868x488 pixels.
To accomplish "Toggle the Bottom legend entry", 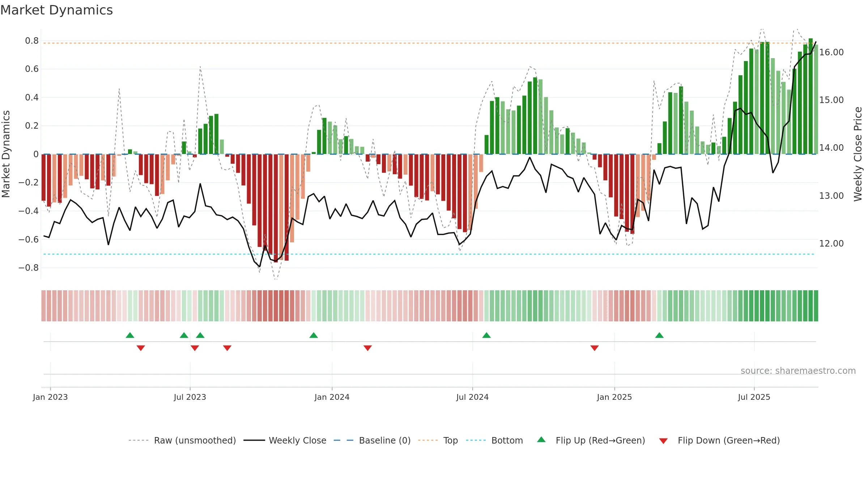I will [x=494, y=440].
